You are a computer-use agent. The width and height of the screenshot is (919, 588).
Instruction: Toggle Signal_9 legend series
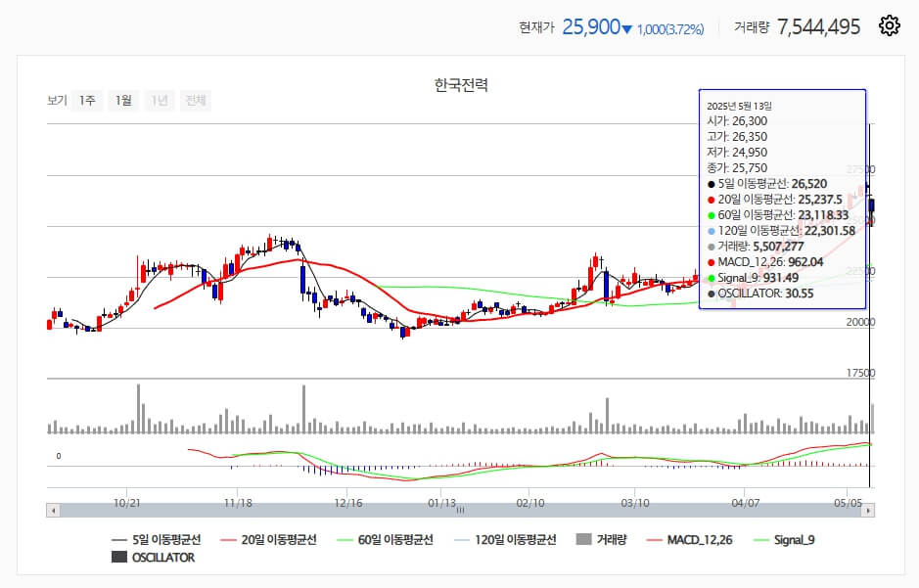point(784,539)
